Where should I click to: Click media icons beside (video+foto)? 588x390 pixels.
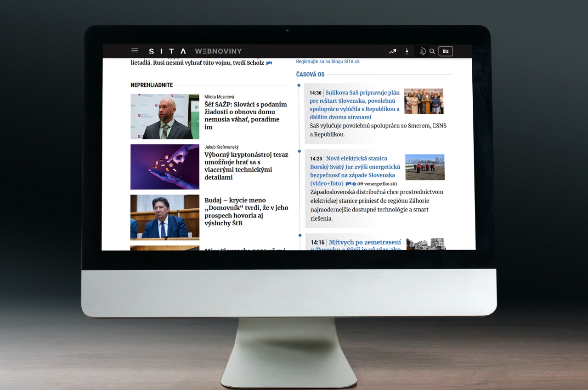tap(351, 184)
